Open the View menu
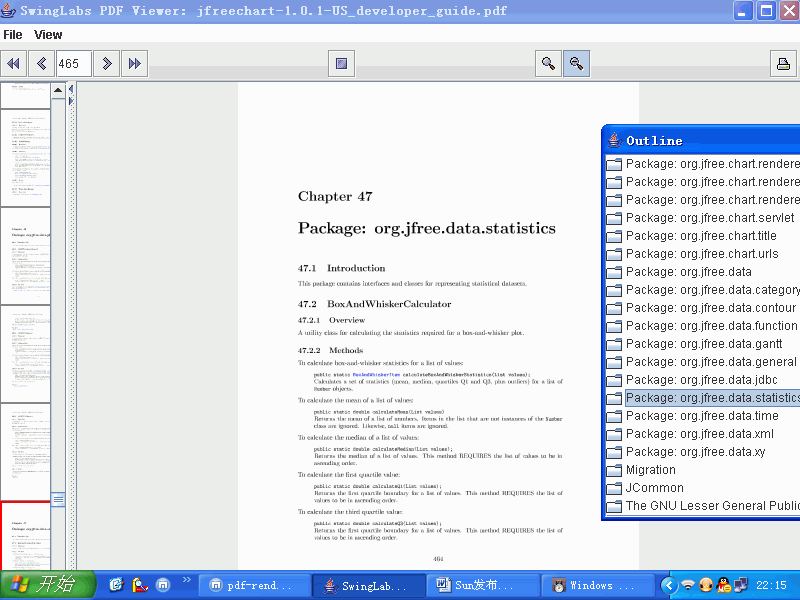The image size is (800, 600). click(48, 35)
